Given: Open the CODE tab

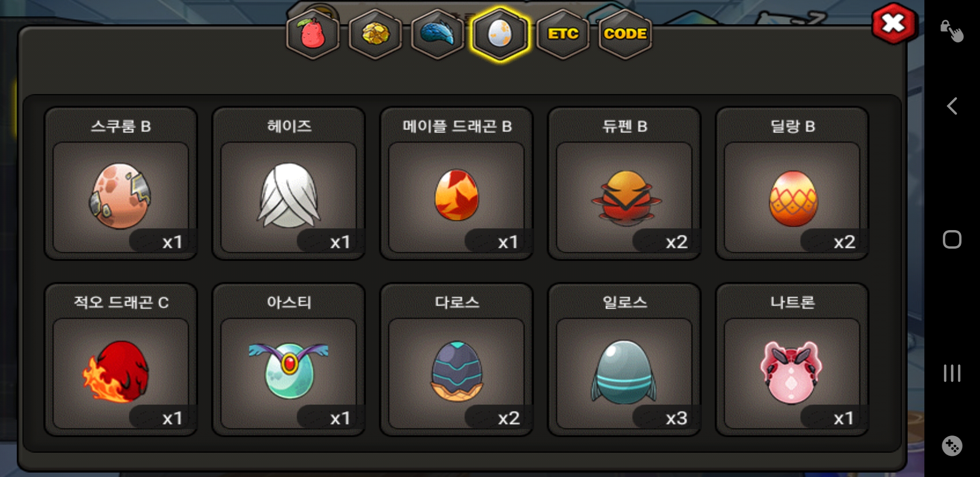Looking at the screenshot, I should point(625,34).
